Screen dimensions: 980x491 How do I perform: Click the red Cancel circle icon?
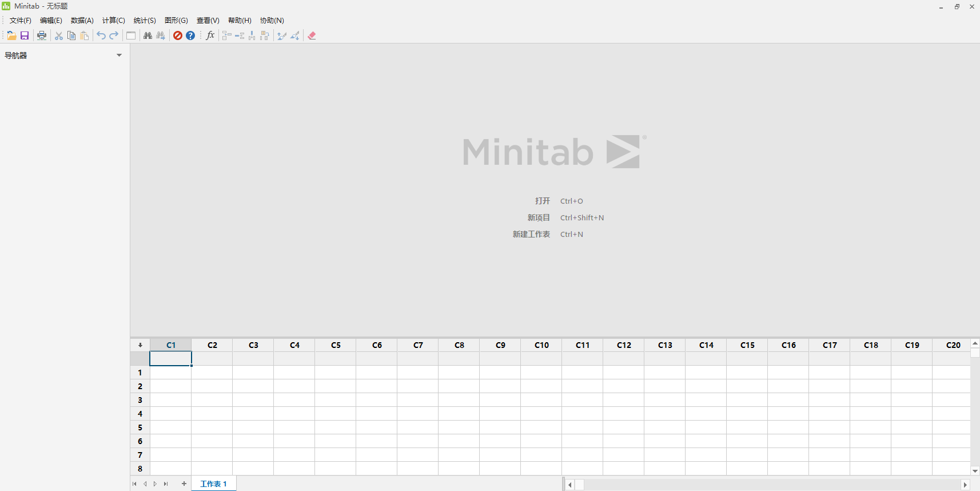click(x=178, y=35)
